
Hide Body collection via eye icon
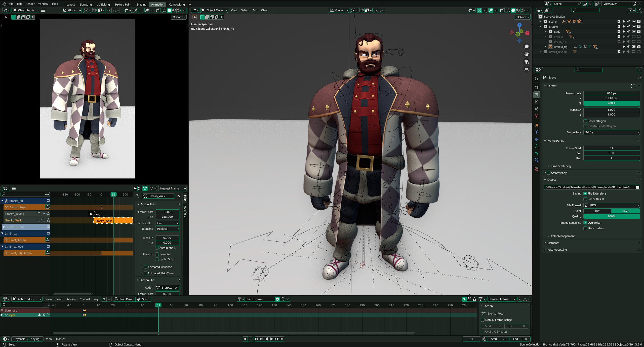(x=629, y=31)
